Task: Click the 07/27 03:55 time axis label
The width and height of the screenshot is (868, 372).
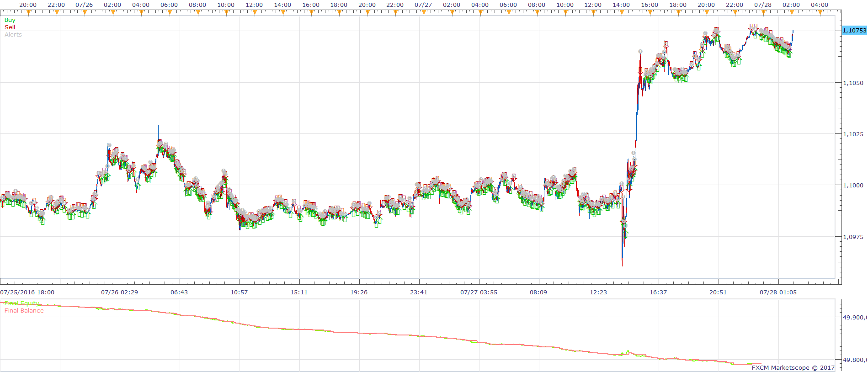Action: tap(479, 292)
